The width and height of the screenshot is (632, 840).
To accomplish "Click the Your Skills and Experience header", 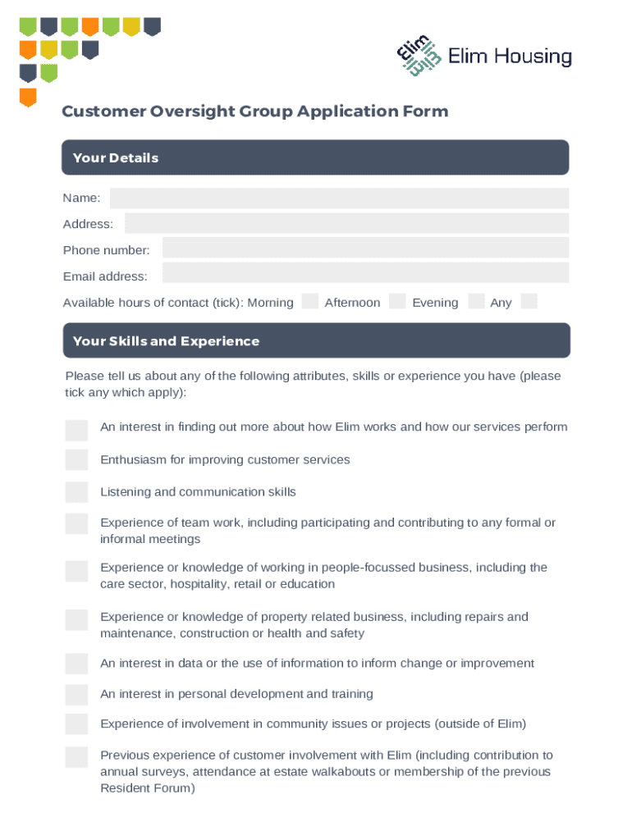I will [x=316, y=340].
